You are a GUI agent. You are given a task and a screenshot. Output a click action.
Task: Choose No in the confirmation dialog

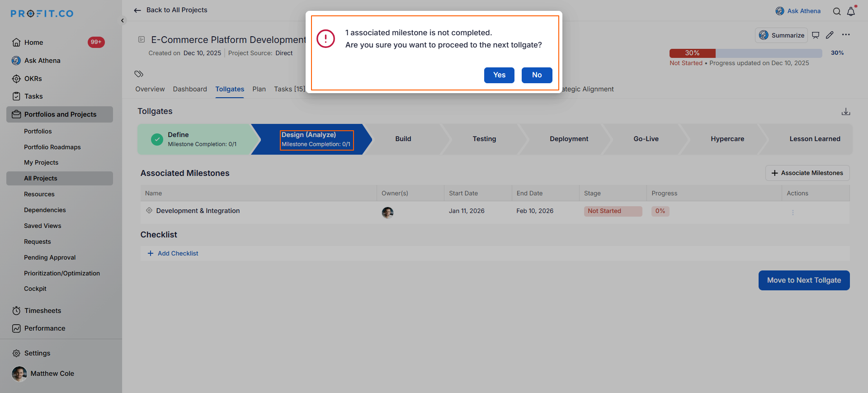[x=537, y=75]
